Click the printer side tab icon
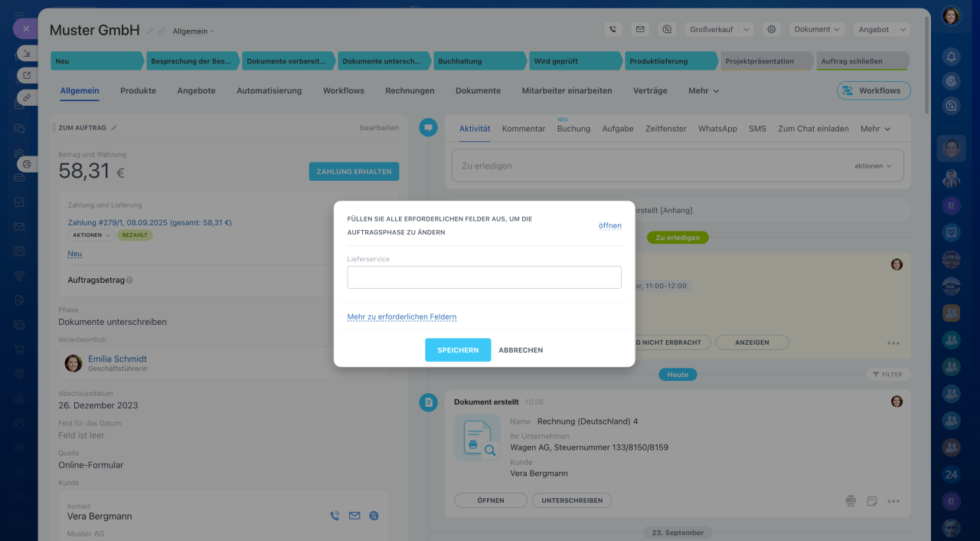The width and height of the screenshot is (980, 541). pyautogui.click(x=27, y=164)
